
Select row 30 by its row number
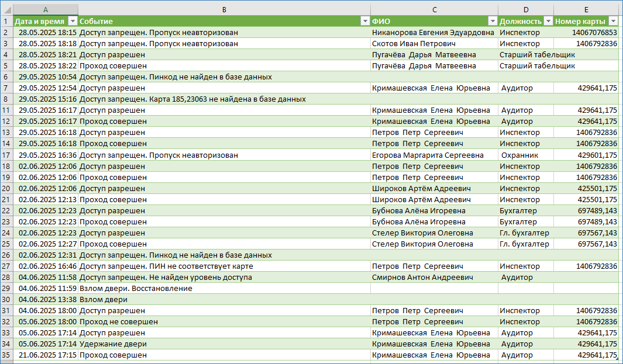coord(6,300)
